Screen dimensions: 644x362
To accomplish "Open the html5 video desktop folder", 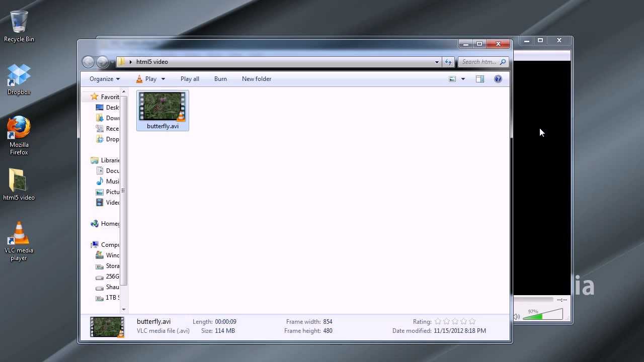I will [x=19, y=184].
